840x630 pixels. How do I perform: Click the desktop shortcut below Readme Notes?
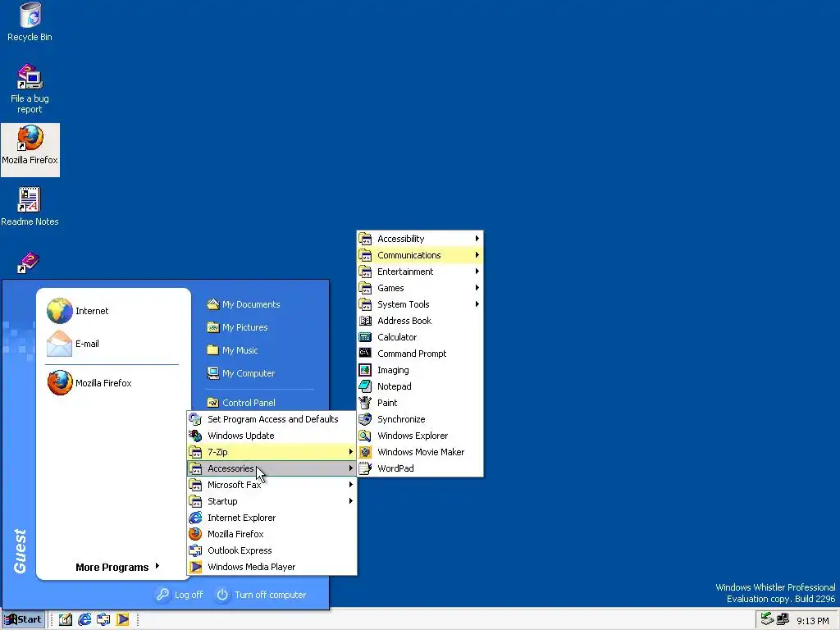coord(29,263)
